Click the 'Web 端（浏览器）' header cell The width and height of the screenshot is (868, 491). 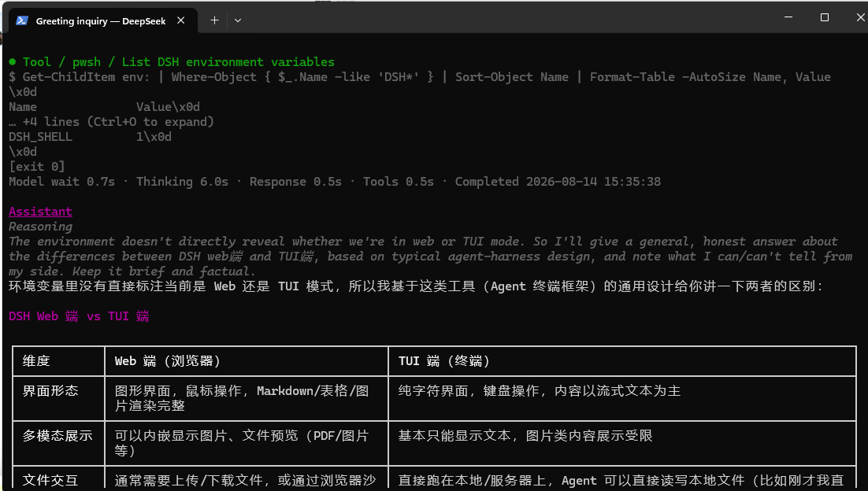[247, 361]
